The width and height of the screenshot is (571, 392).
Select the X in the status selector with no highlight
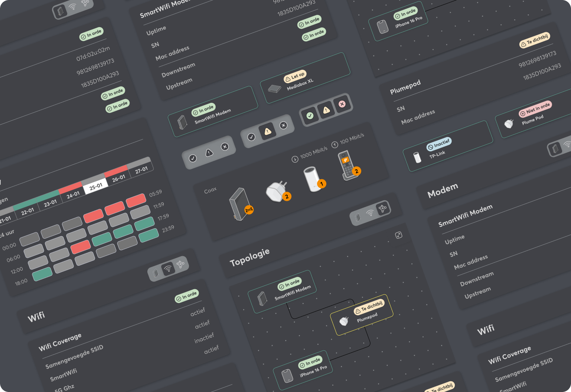225,147
